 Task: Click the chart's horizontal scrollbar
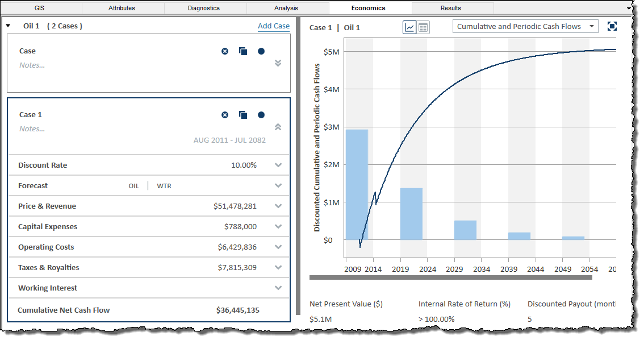point(450,278)
